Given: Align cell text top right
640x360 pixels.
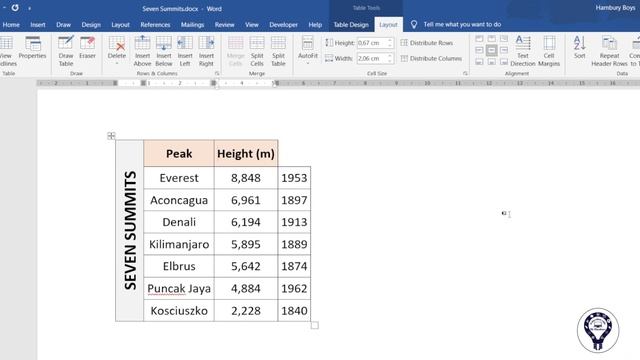Looking at the screenshot, I should (504, 39).
